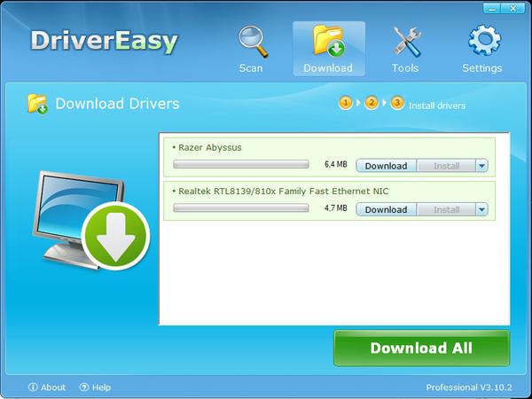Click the Download folder icon
Image resolution: width=532 pixels, height=399 pixels.
click(328, 41)
